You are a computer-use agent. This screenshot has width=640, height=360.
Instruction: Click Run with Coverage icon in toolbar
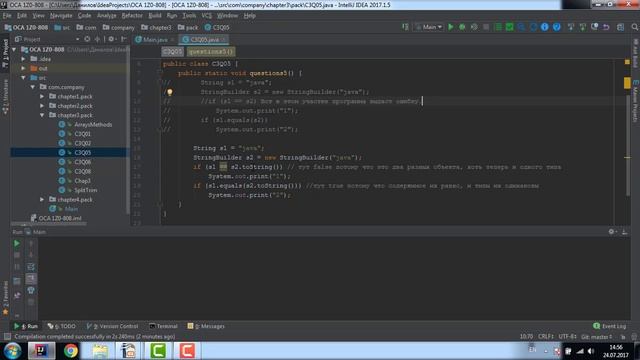474,27
